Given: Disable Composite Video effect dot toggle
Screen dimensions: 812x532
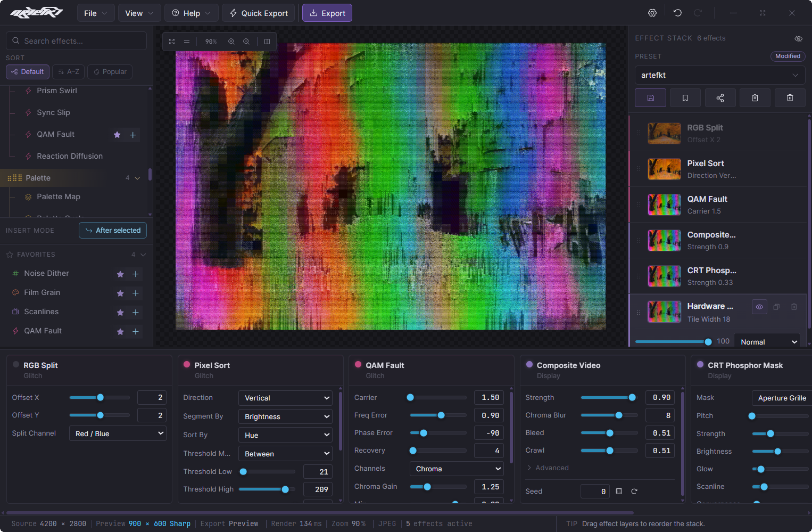Looking at the screenshot, I should [529, 365].
